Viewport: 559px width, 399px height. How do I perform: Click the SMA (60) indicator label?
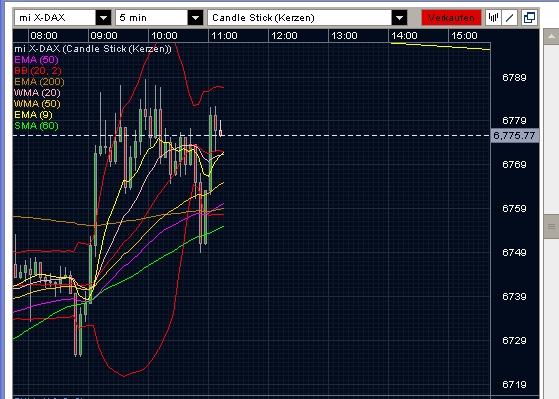[36, 126]
